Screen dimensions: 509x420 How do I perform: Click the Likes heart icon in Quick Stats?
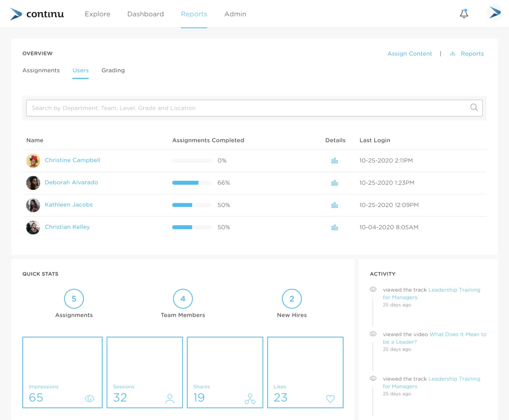pos(330,398)
